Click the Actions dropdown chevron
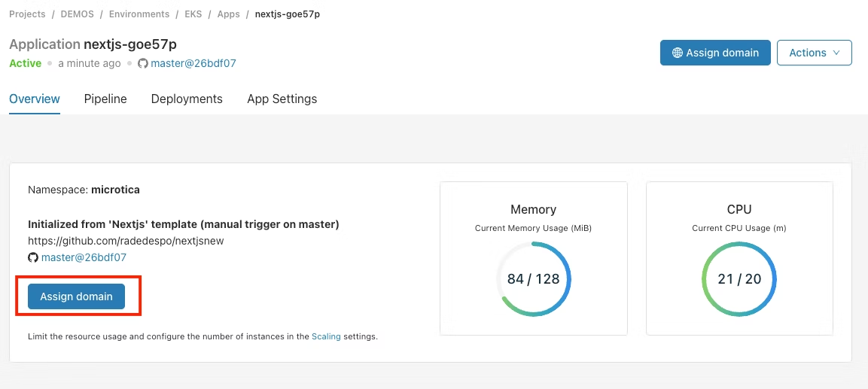Image resolution: width=868 pixels, height=389 pixels. tap(836, 53)
